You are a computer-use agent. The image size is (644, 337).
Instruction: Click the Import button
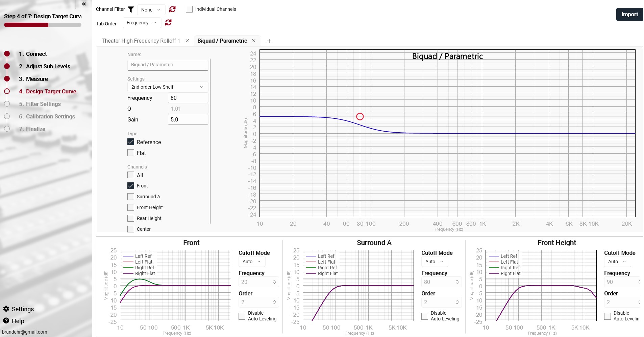click(629, 15)
